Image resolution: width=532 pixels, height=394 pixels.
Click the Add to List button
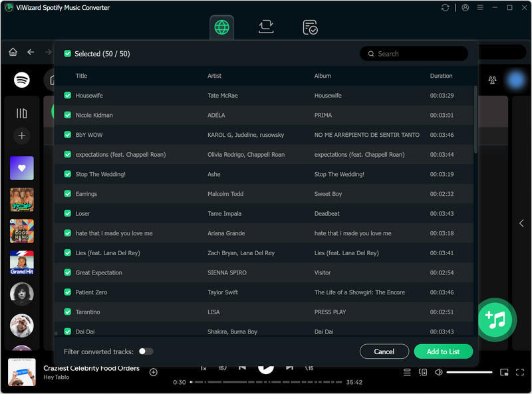[x=443, y=351]
